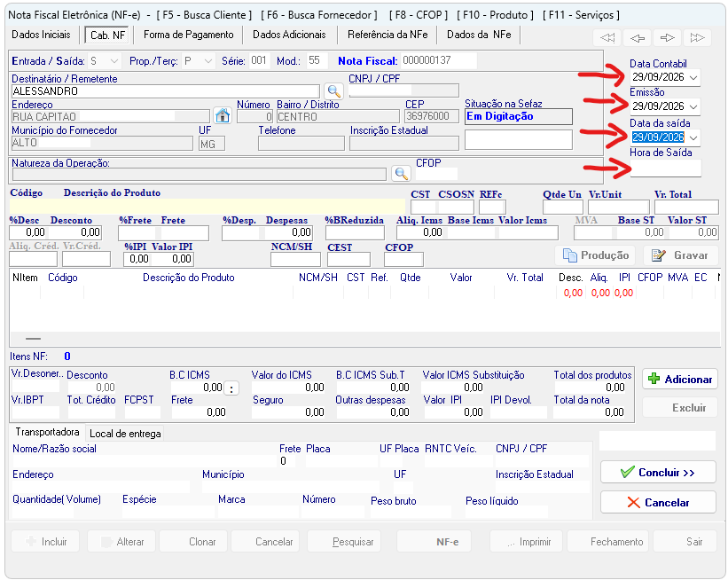The height and width of the screenshot is (580, 728).
Task: Go to the previous record arrow
Action: tap(637, 38)
